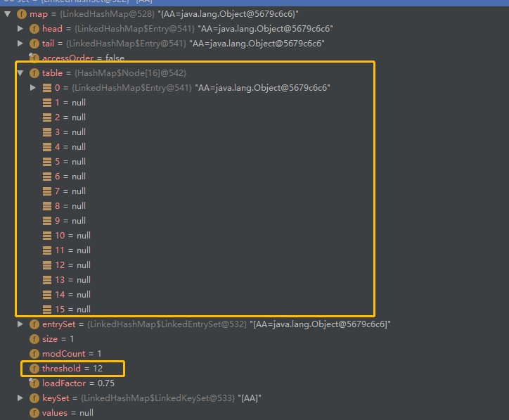
Task: Select the '15 = null' table row
Action: pos(67,310)
